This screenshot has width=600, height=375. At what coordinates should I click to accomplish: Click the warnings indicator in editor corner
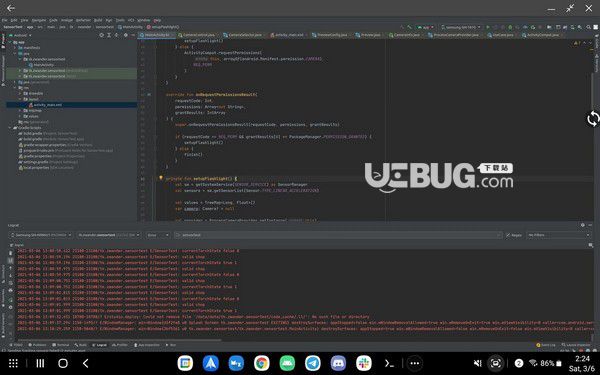point(577,43)
